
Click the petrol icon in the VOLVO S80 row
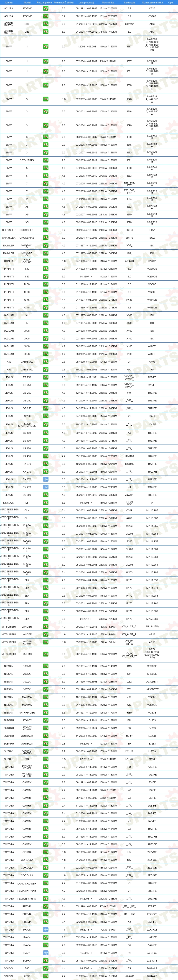(46, 968)
